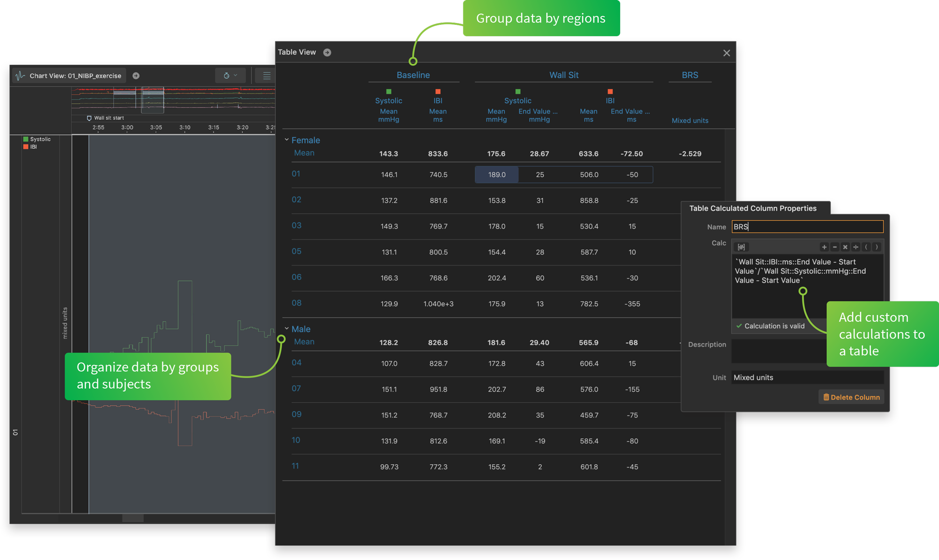Click the insert channel icon in the Calc builder

(x=741, y=247)
